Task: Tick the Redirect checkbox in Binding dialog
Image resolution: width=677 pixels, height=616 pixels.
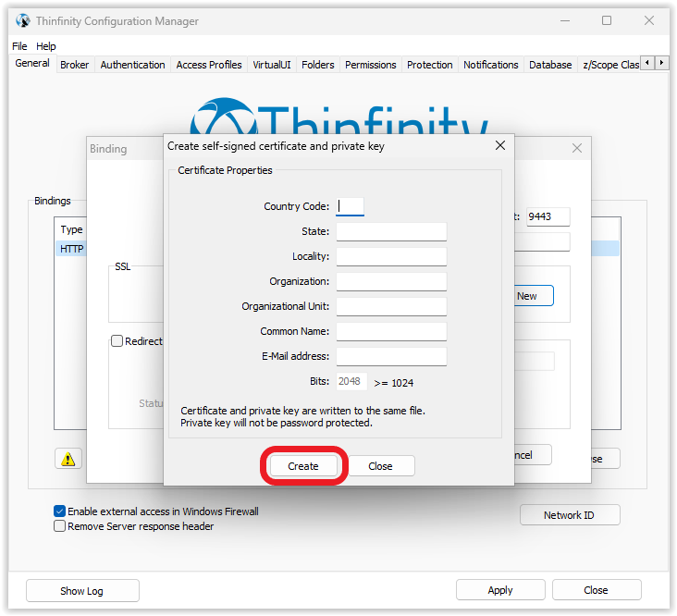Action: pos(117,340)
